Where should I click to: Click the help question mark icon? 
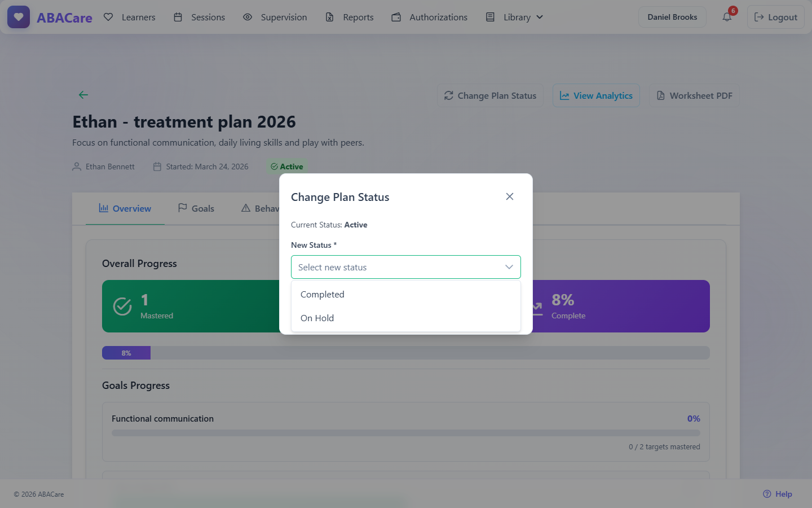tap(767, 494)
